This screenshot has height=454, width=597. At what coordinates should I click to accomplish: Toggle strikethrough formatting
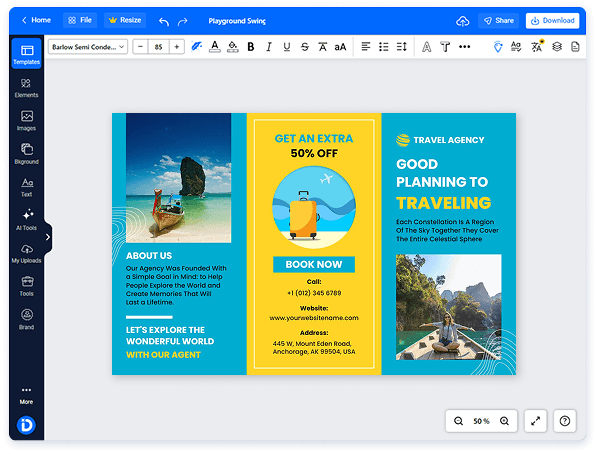click(305, 46)
